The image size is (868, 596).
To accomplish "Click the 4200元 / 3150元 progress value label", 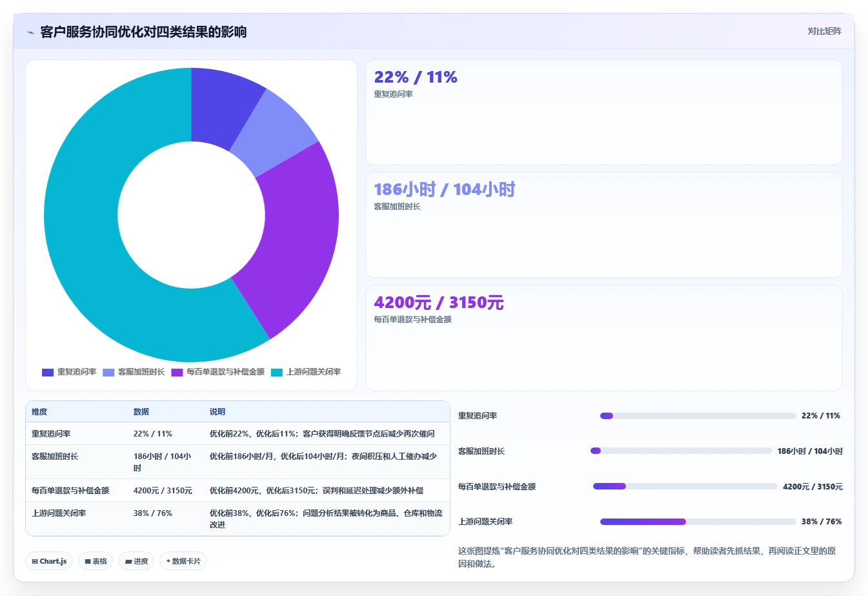I will click(x=812, y=487).
